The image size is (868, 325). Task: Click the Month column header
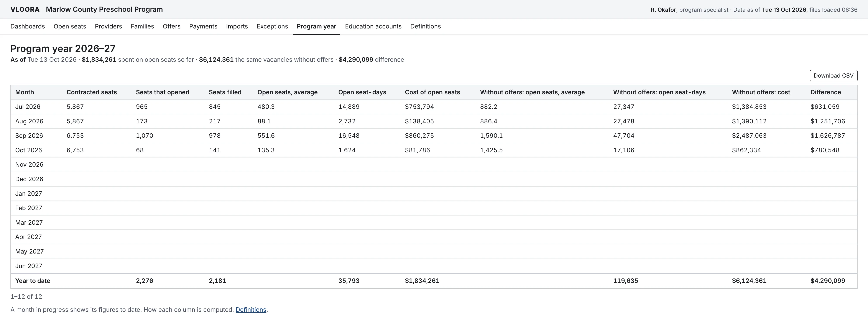pos(25,92)
